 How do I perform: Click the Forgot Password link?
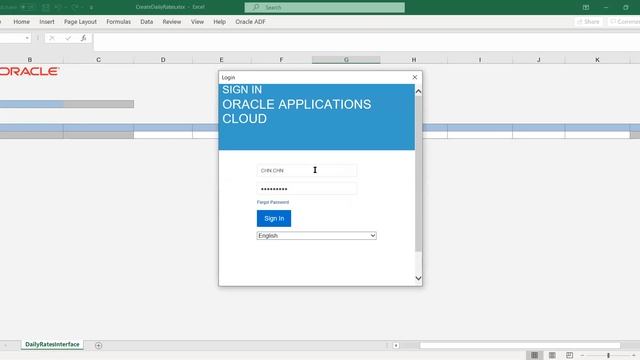click(x=273, y=202)
